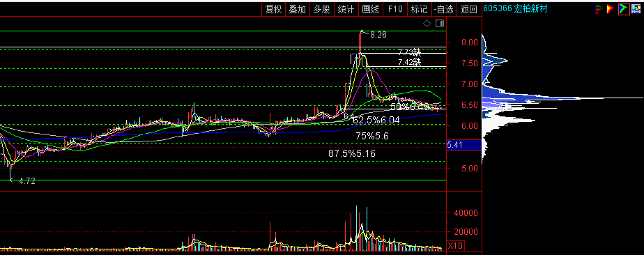Viewport: 644px width, 255px height.
Task: Click the 标记 mark button
Action: pyautogui.click(x=419, y=10)
